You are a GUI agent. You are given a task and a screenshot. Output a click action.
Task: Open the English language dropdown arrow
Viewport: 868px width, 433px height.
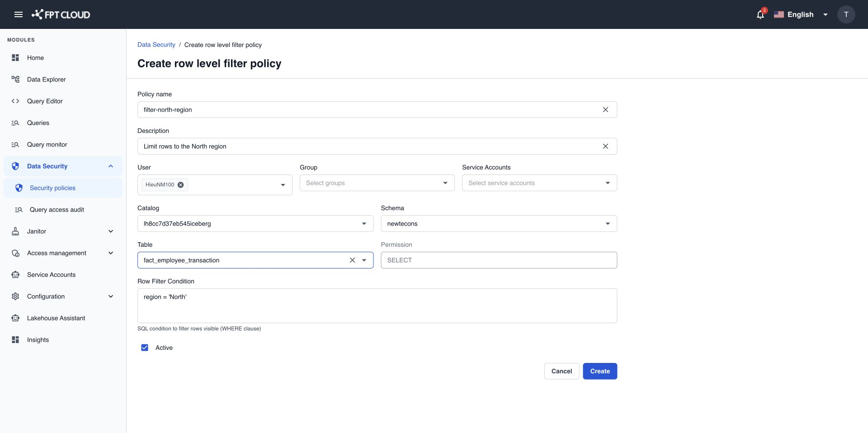tap(826, 14)
